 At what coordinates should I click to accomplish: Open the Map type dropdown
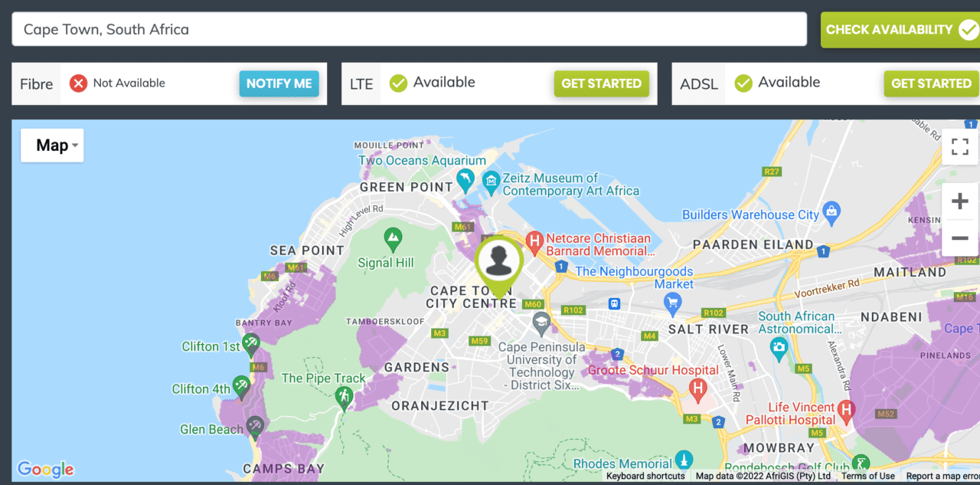tap(51, 146)
